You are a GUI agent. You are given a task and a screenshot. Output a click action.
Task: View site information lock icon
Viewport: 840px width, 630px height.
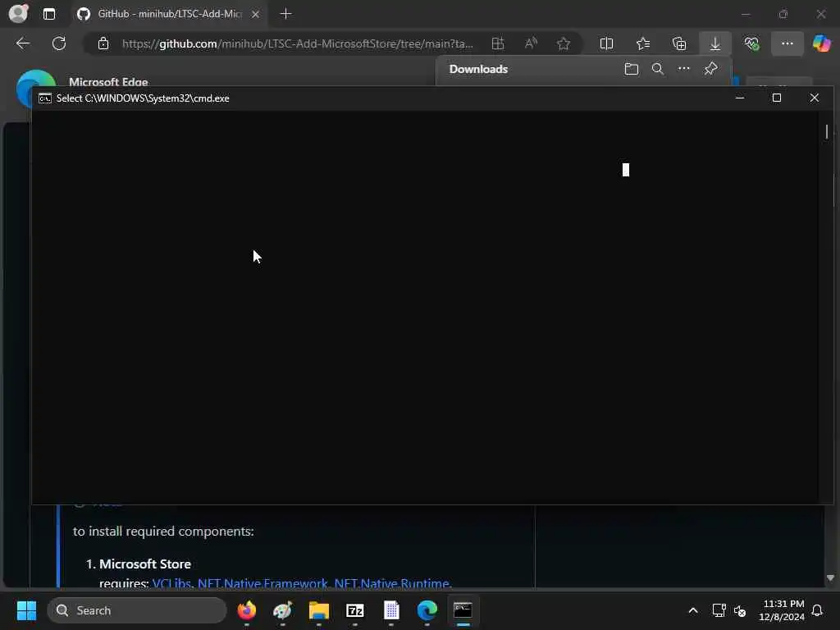pyautogui.click(x=103, y=43)
